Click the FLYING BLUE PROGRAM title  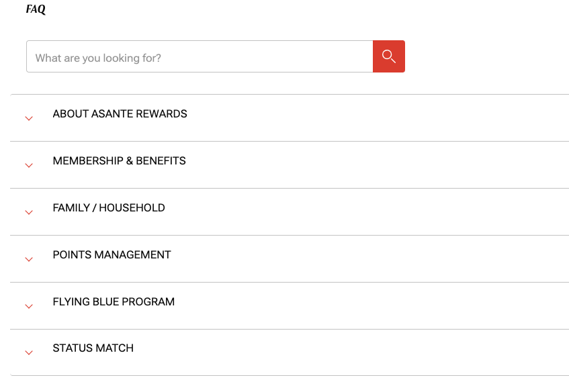[x=114, y=302]
